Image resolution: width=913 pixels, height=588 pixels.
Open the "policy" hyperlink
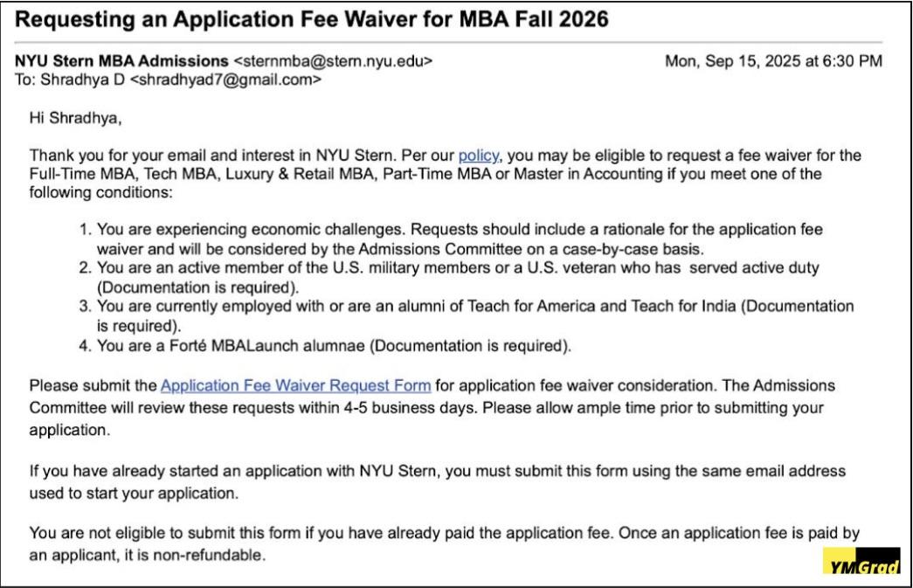pyautogui.click(x=478, y=156)
